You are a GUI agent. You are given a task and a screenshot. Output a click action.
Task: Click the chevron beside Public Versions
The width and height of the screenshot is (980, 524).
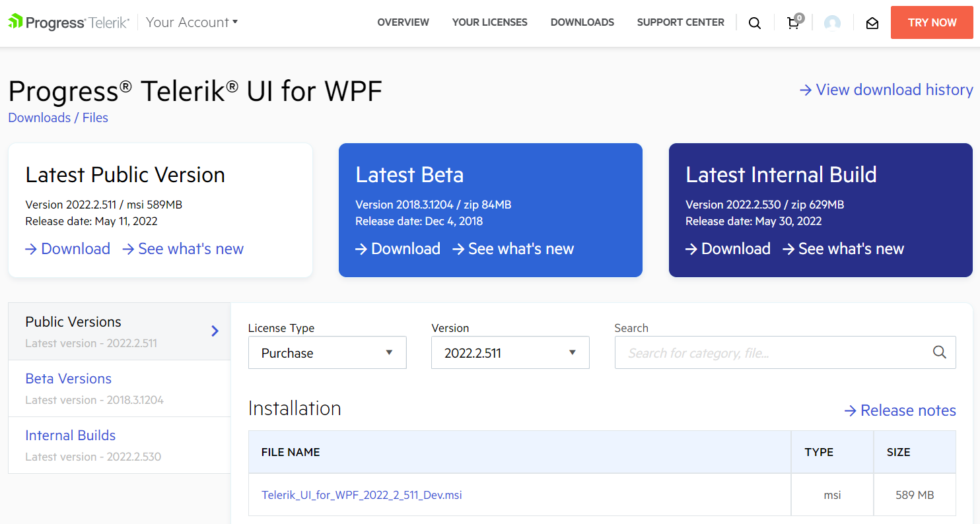point(215,331)
